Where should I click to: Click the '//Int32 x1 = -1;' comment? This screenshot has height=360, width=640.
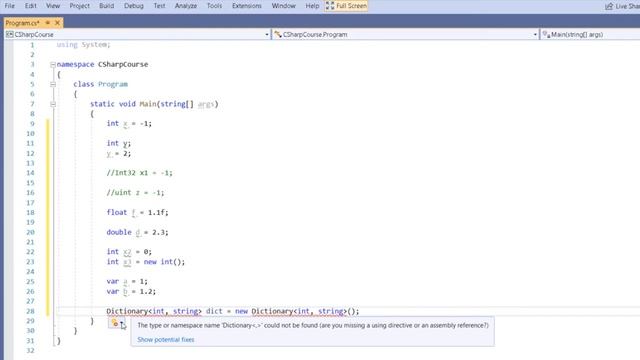pyautogui.click(x=140, y=173)
